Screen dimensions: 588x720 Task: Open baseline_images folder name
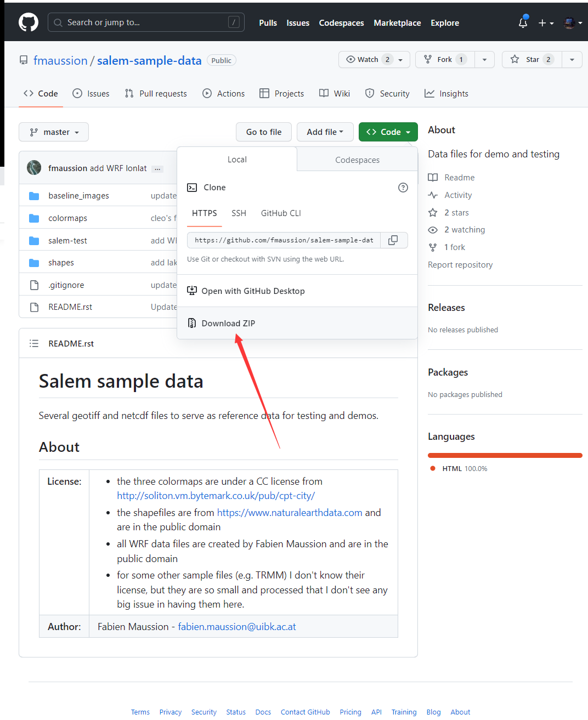[78, 196]
